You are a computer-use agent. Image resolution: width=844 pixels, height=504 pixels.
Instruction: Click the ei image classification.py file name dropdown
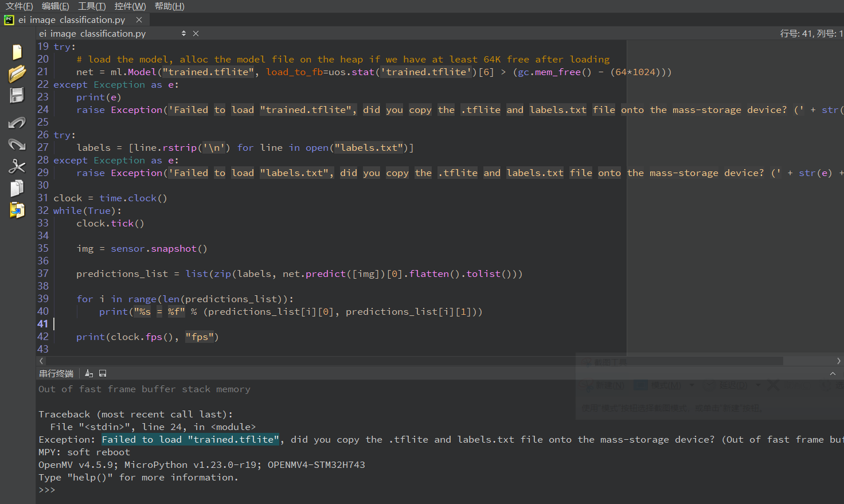112,33
